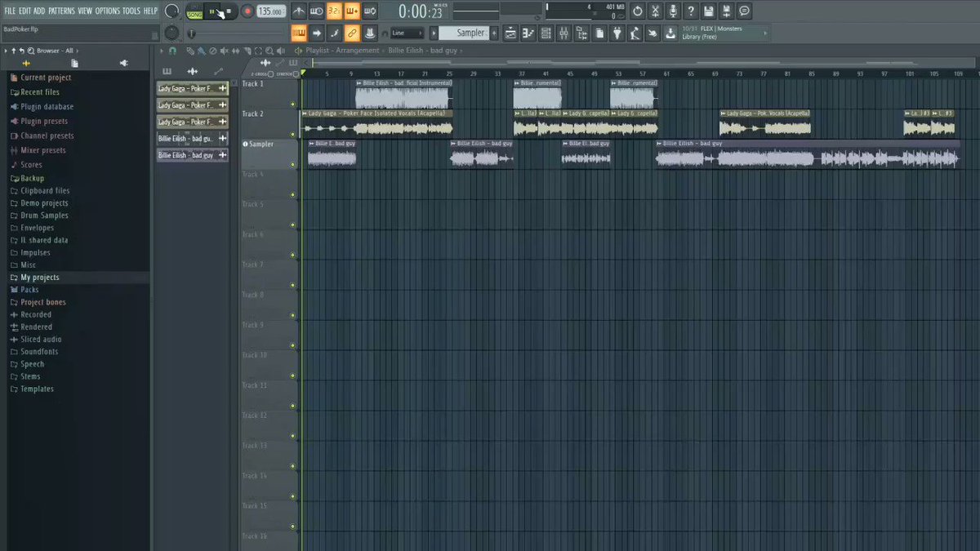Click the playlist magnet snap icon
Screen dimensions: 980x551
click(172, 51)
